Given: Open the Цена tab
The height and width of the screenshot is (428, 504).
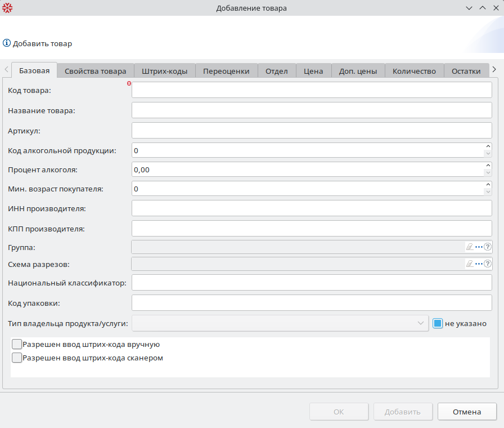Looking at the screenshot, I should click(x=313, y=71).
